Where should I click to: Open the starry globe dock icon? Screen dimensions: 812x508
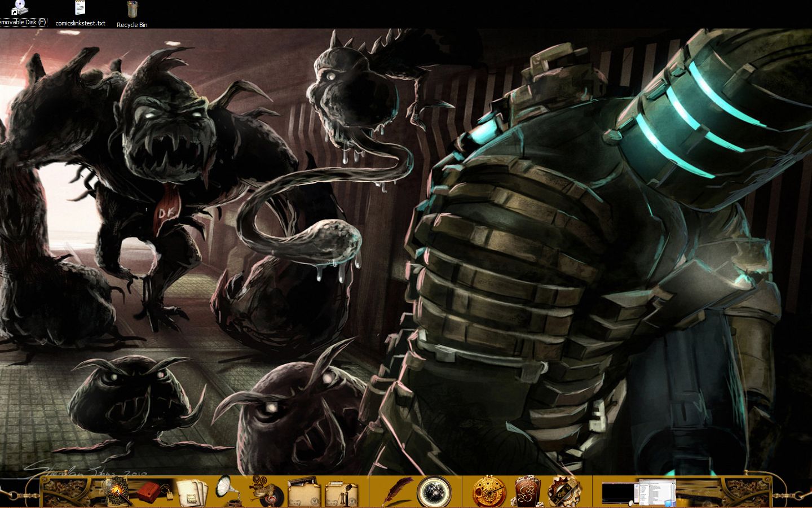434,492
